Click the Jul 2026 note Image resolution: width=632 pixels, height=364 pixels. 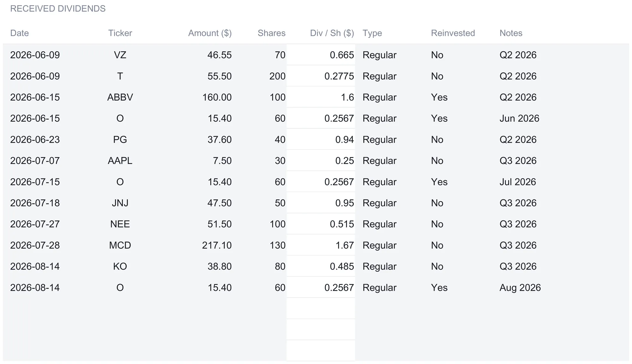tap(518, 182)
